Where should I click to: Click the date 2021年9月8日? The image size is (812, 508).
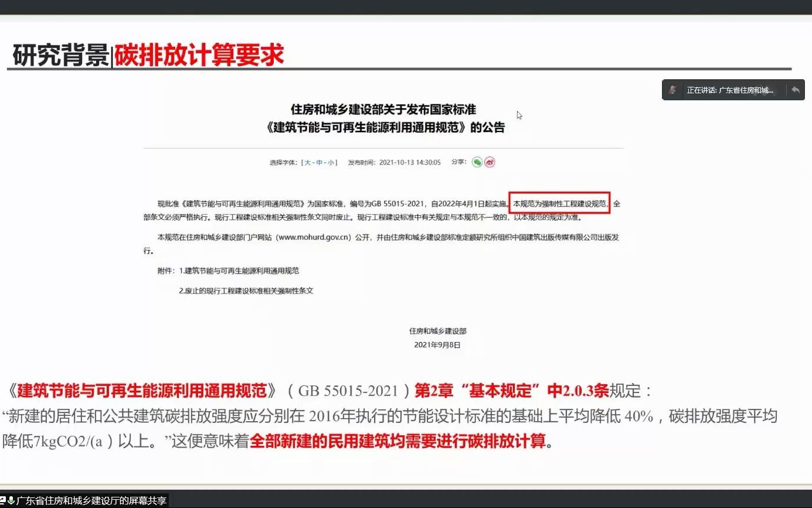pos(437,345)
